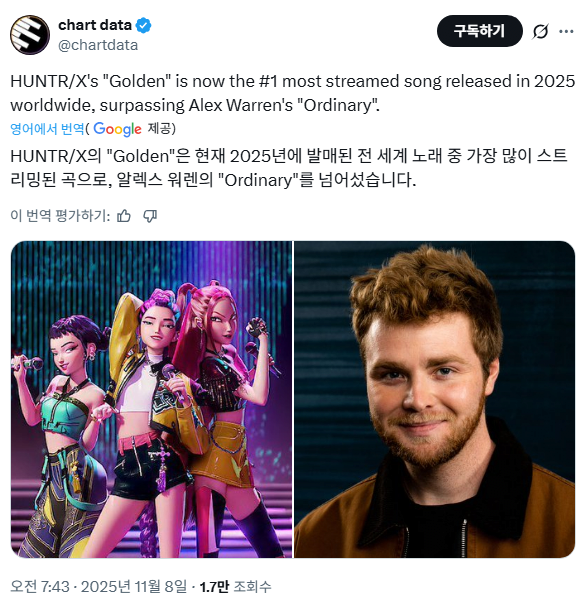
Task: Click the 제공 text beside Google
Action: pos(161,128)
